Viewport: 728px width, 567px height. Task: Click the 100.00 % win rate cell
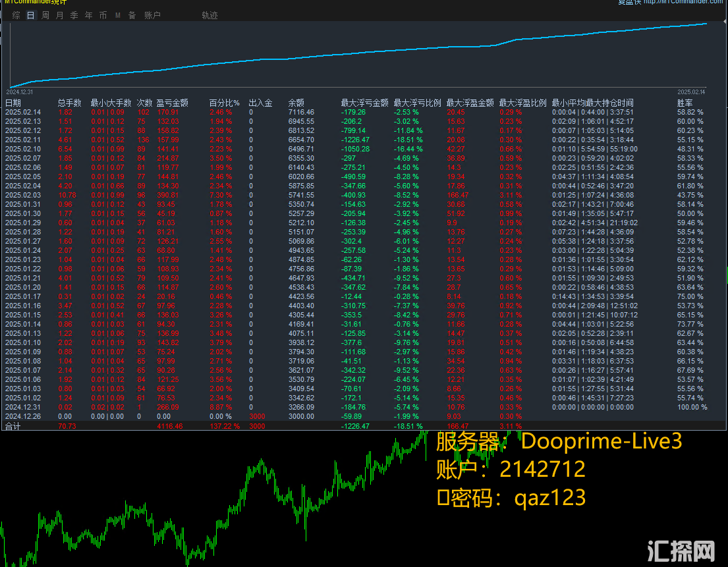point(692,408)
